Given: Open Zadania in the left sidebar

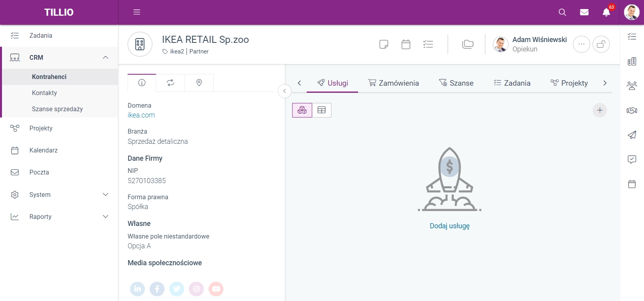Looking at the screenshot, I should point(59,35).
